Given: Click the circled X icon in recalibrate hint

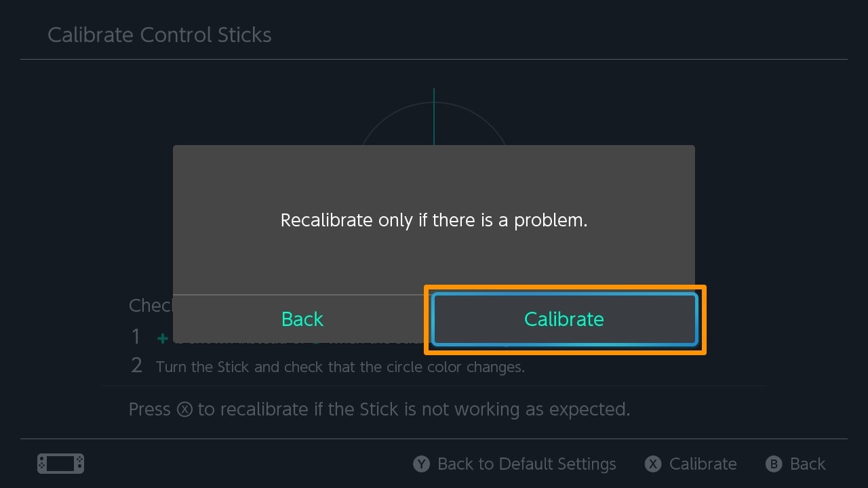Looking at the screenshot, I should click(x=184, y=410).
